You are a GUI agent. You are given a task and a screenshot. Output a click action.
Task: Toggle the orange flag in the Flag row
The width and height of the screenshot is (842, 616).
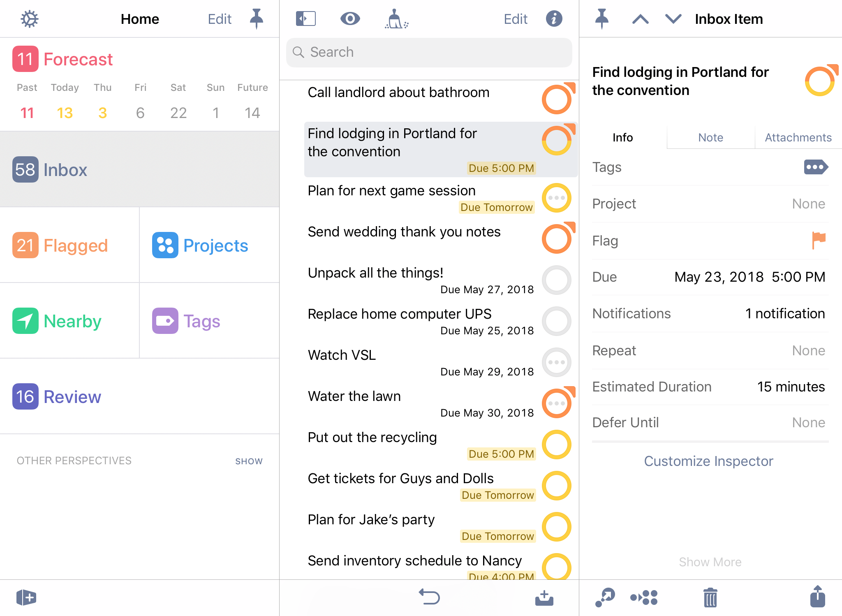819,241
